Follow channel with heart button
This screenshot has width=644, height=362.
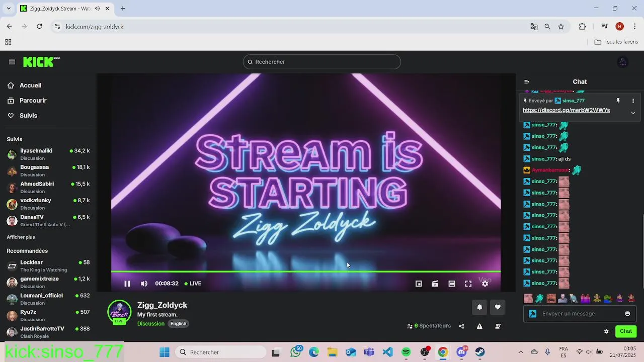coord(498,307)
